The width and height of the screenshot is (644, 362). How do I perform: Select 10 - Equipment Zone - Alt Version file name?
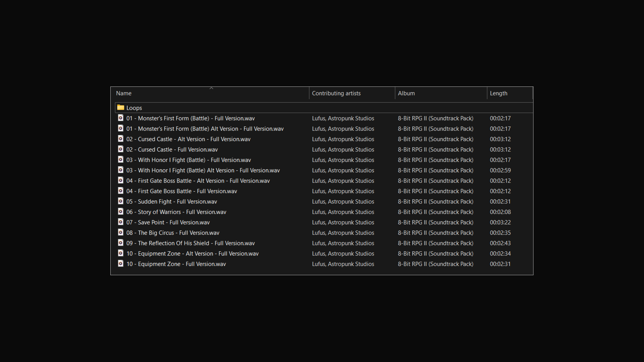pos(192,254)
